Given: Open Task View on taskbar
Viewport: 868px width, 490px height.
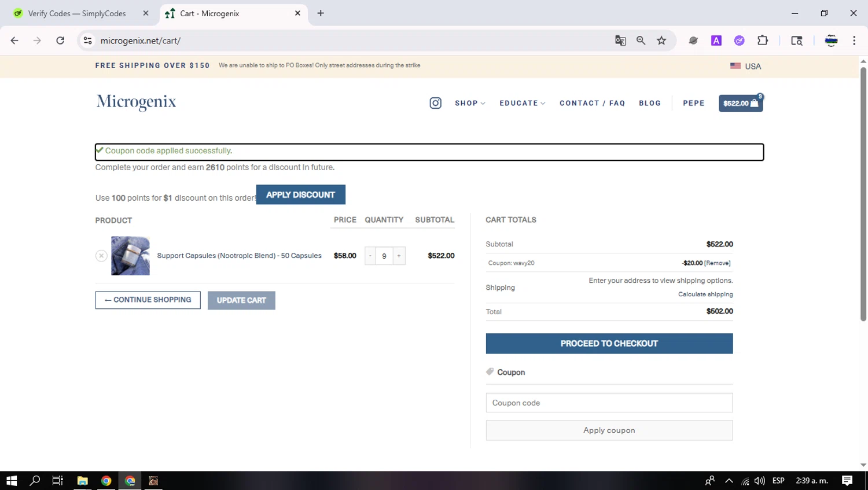Looking at the screenshot, I should tap(57, 481).
